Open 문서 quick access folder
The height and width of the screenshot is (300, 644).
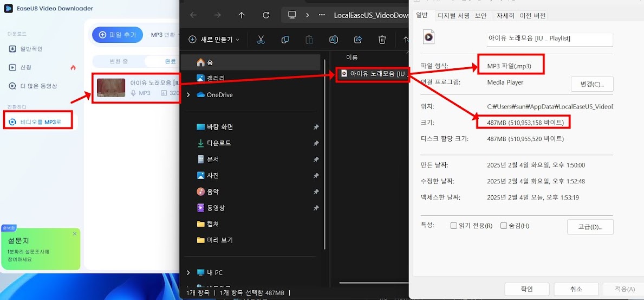pyautogui.click(x=207, y=159)
